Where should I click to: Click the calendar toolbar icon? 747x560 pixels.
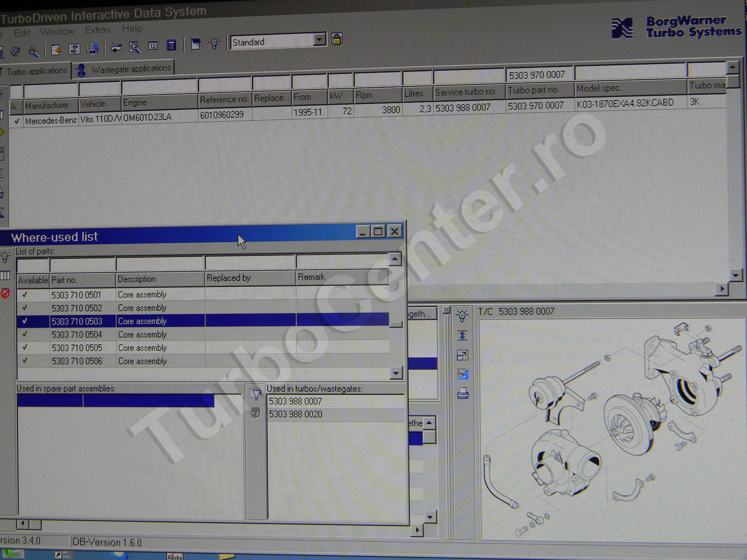(153, 46)
